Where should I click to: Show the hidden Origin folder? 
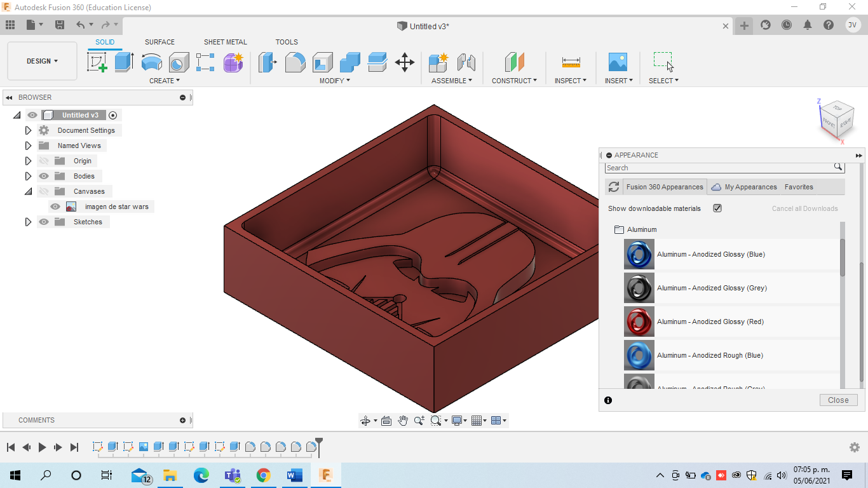coord(44,161)
